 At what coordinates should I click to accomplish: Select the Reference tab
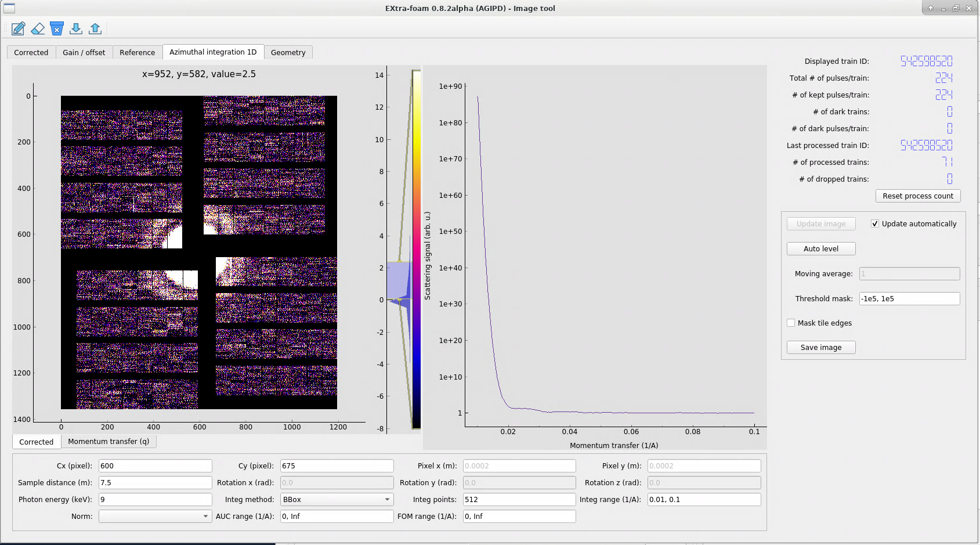pyautogui.click(x=137, y=52)
